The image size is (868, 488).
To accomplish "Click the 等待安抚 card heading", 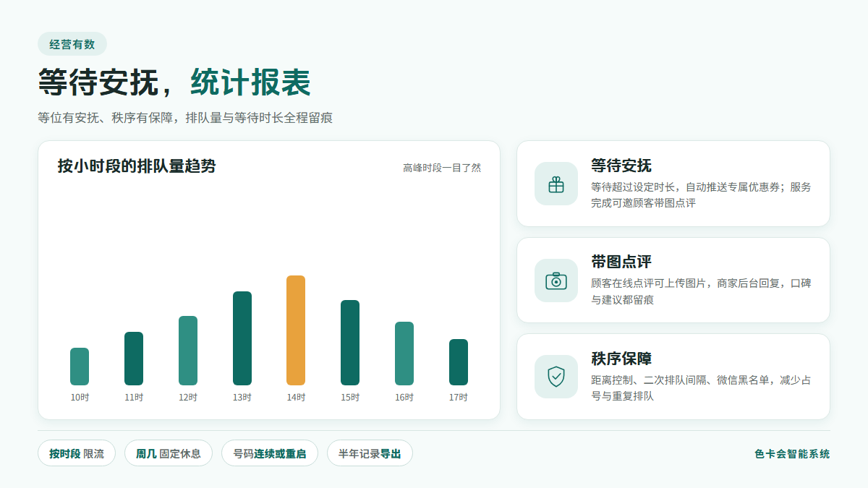I will pos(621,166).
